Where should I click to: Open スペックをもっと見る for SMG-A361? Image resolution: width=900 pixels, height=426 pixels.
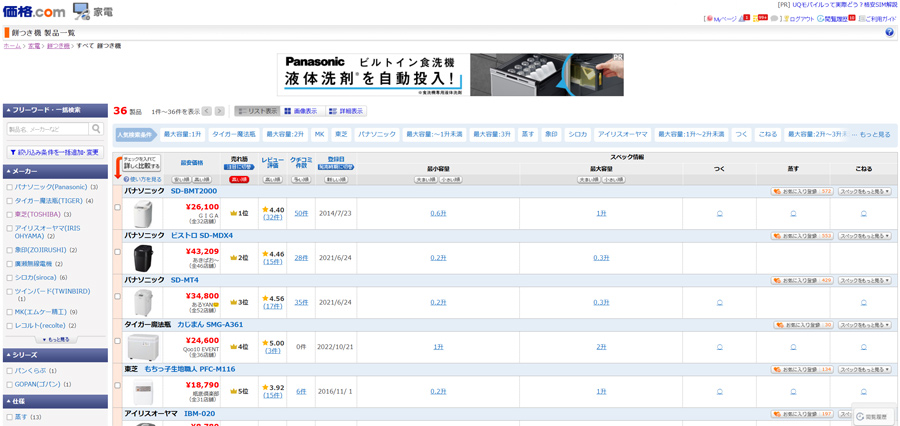tap(865, 325)
